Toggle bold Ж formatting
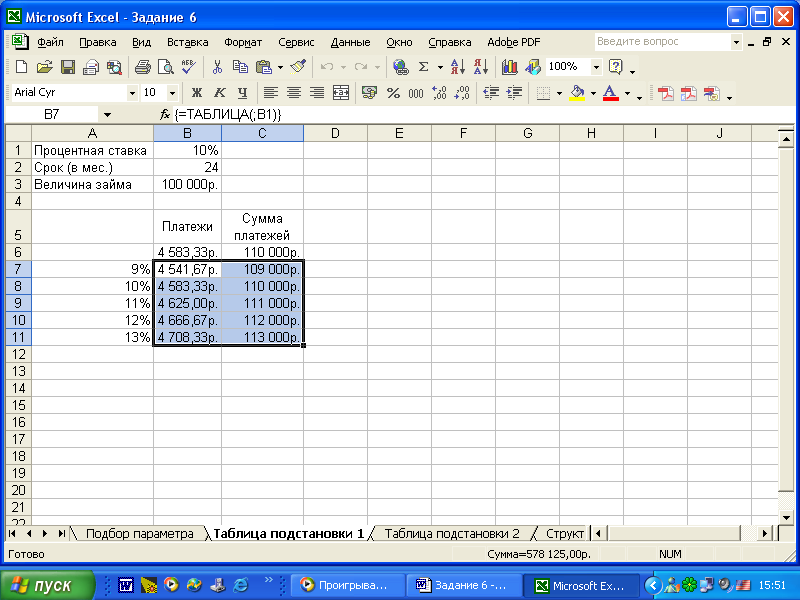800x600 pixels. pyautogui.click(x=196, y=93)
